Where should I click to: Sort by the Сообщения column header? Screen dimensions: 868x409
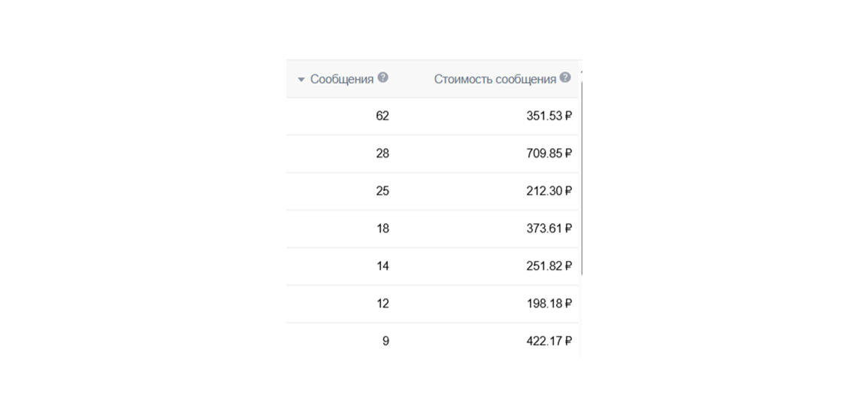342,80
